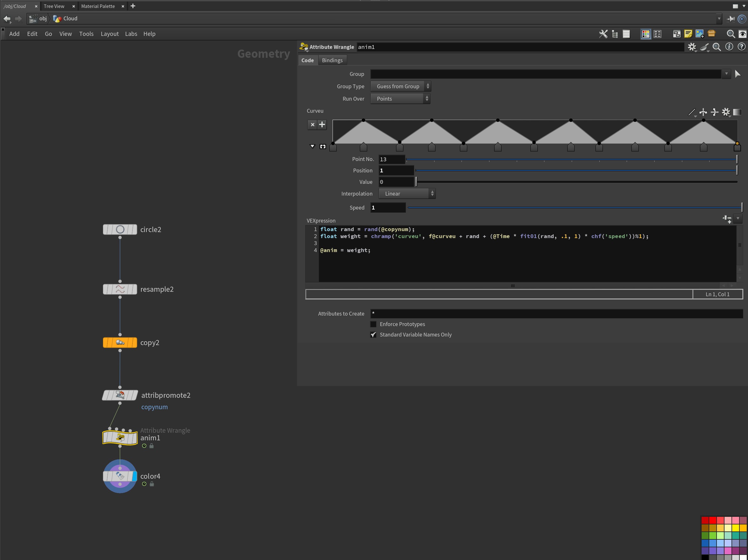Screen dimensions: 748x560
Task: Click the pin pane icon in path bar
Action: 731,19
